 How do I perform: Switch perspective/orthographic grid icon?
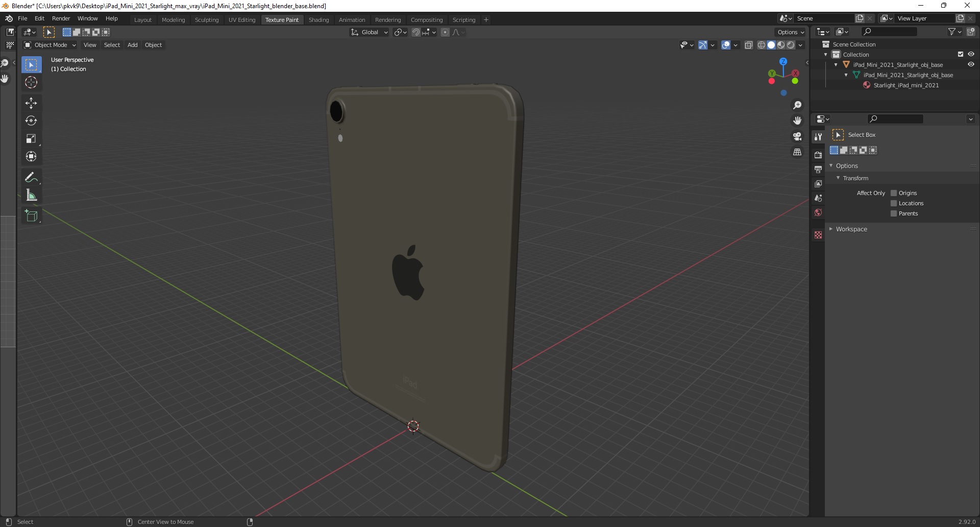(797, 152)
